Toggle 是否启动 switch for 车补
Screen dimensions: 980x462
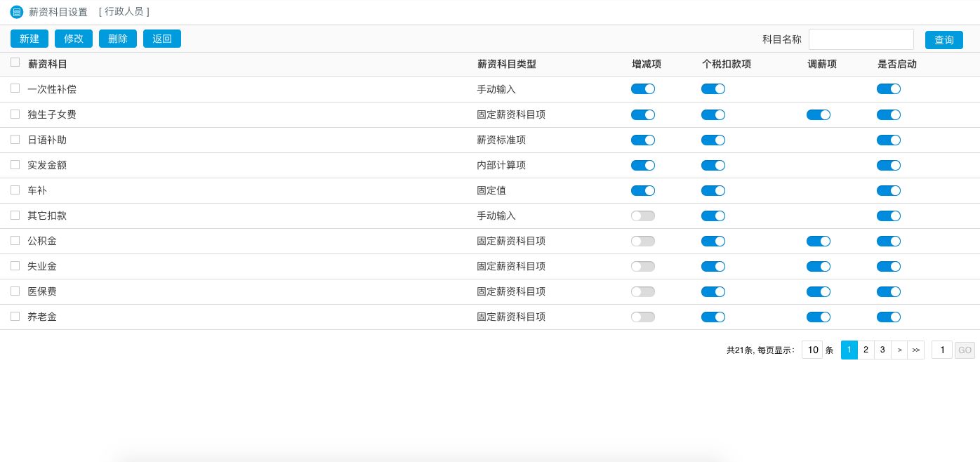click(888, 190)
